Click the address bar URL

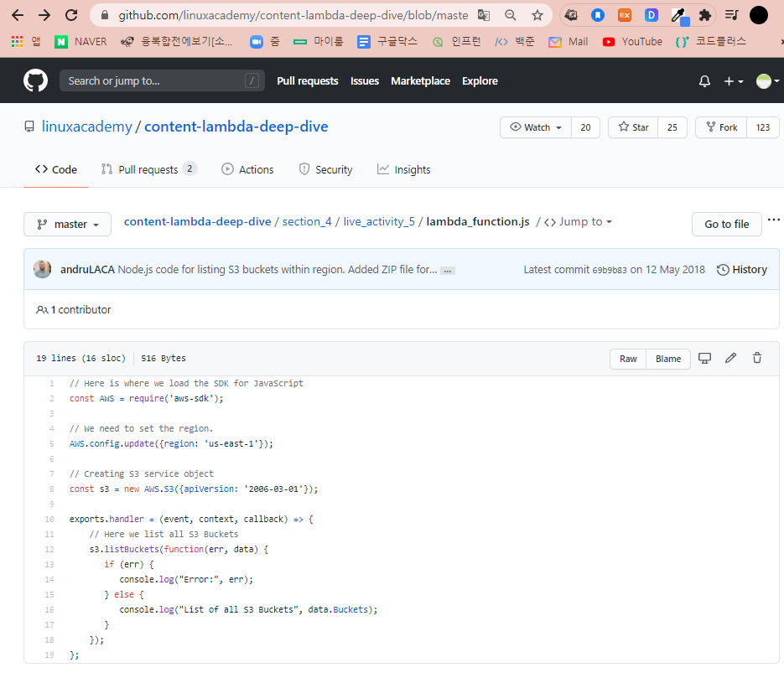pyautogui.click(x=293, y=15)
